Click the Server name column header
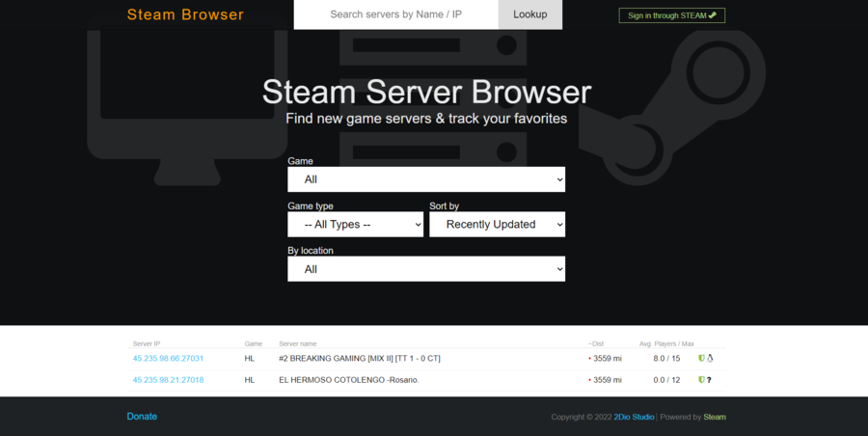868x436 pixels. point(298,344)
